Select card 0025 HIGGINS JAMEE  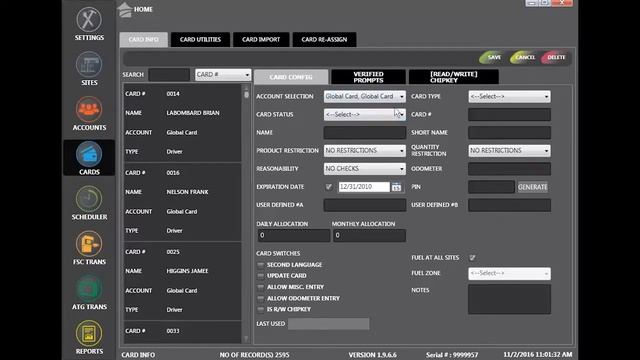(x=182, y=281)
